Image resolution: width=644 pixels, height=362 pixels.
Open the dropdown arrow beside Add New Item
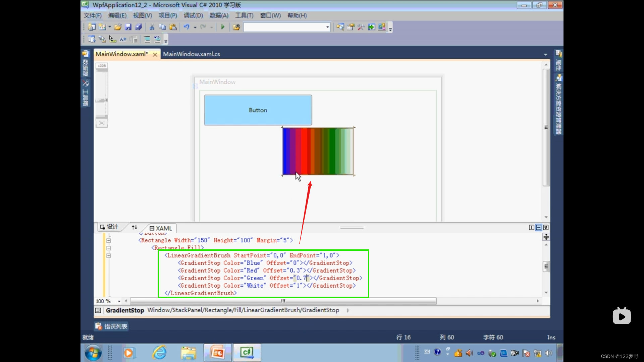point(110,27)
